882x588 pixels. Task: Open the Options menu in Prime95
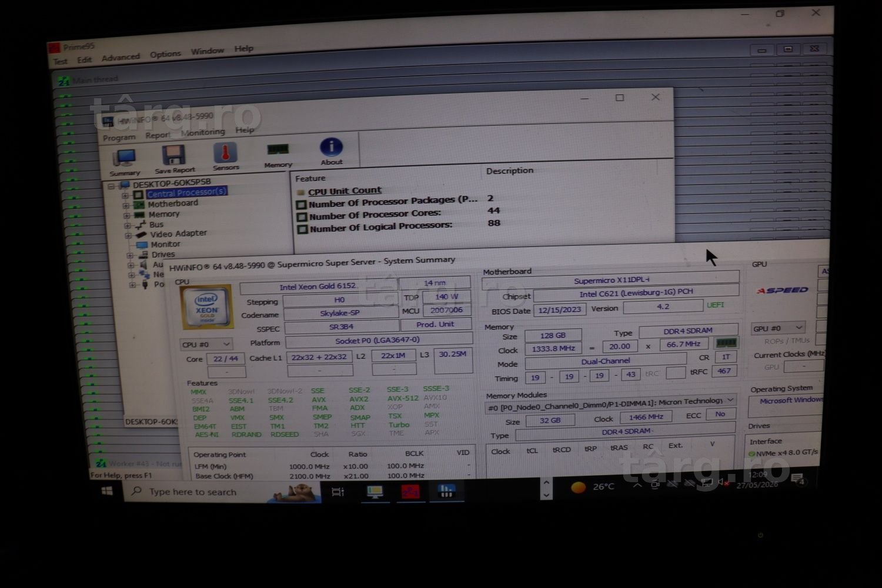pos(165,54)
